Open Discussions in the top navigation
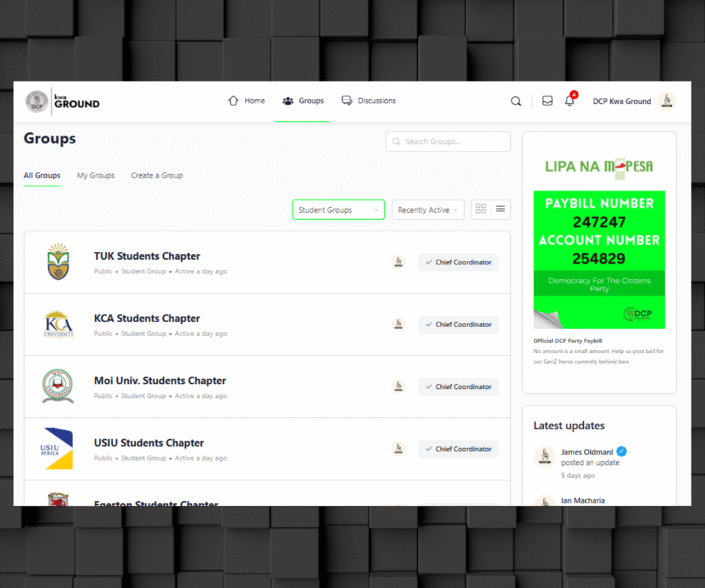 tap(369, 101)
